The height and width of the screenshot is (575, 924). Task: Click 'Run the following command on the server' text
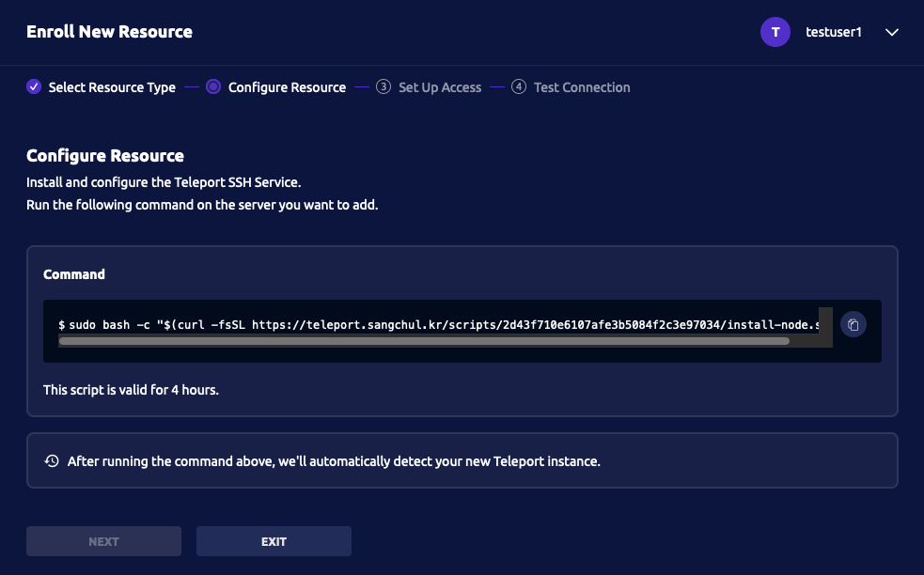(x=202, y=205)
